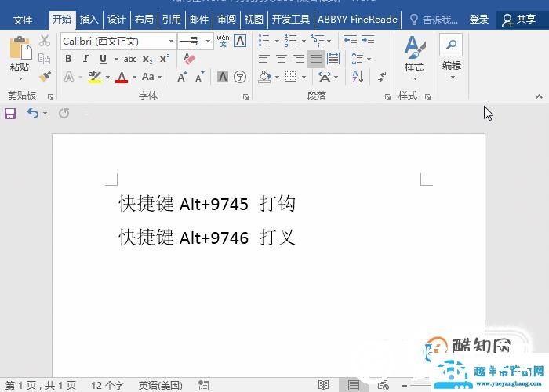549x392 pixels.
Task: Decrease paragraph indent
Action: coord(350,41)
